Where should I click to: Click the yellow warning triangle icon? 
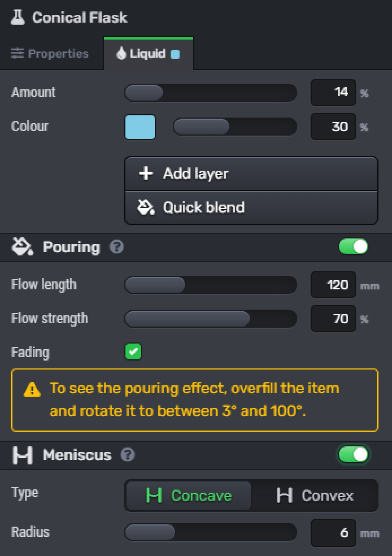[x=32, y=389]
